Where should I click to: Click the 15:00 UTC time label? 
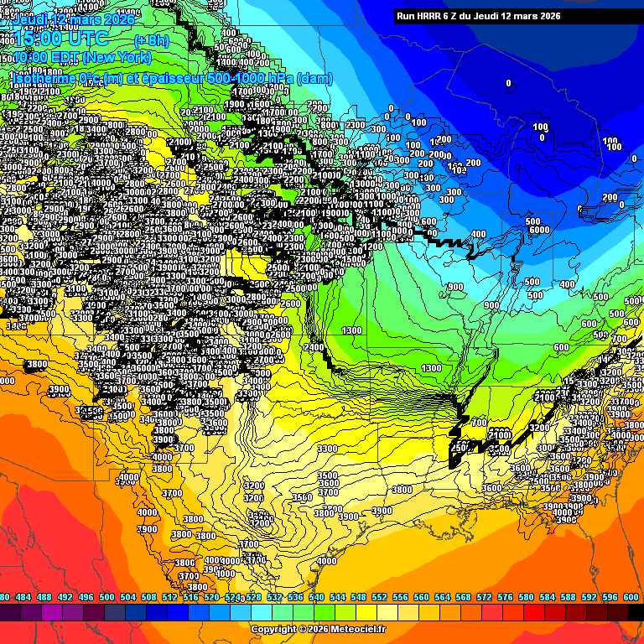pos(61,39)
